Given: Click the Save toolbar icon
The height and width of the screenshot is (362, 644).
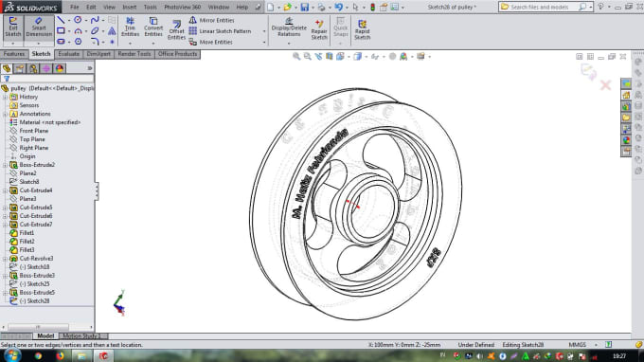Looking at the screenshot, I should coord(304,7).
